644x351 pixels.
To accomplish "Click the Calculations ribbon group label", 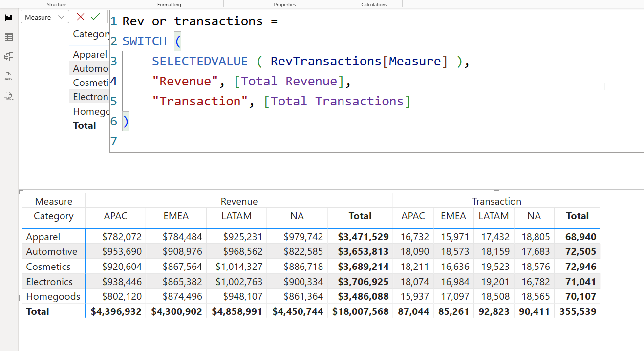I will click(x=374, y=4).
